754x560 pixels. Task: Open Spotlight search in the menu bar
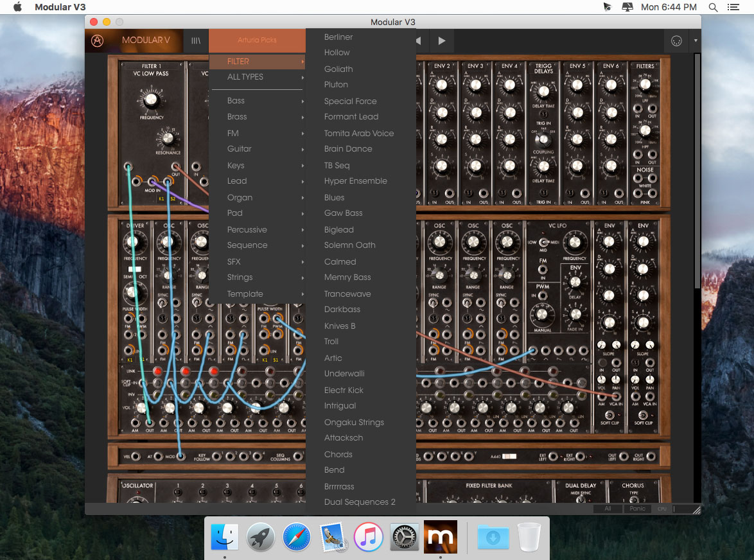pyautogui.click(x=713, y=7)
